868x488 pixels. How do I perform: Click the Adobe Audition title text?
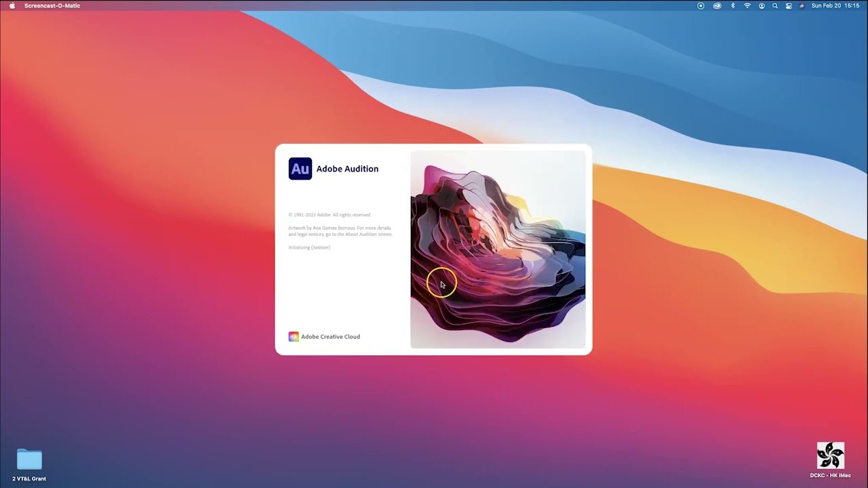pyautogui.click(x=347, y=169)
